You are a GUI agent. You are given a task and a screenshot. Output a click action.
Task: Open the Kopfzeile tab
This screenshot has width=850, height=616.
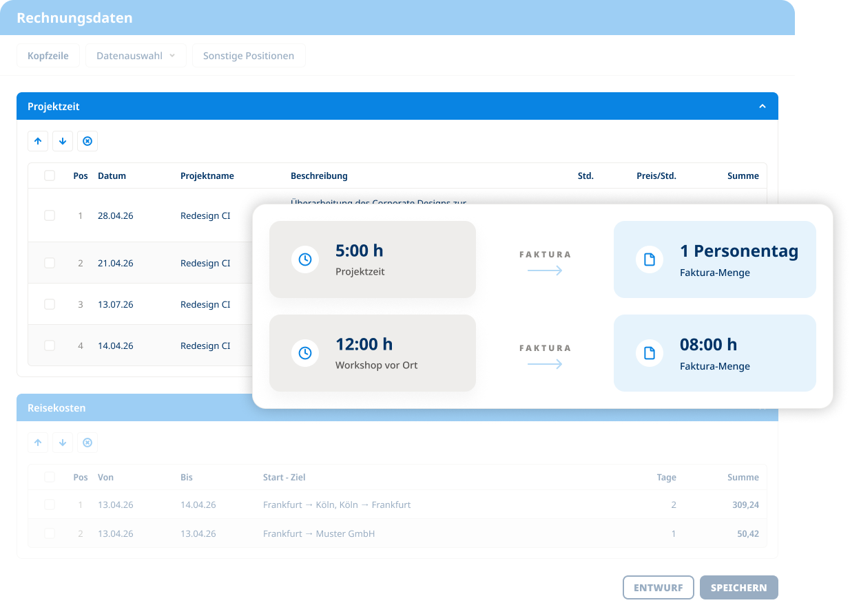pyautogui.click(x=48, y=56)
